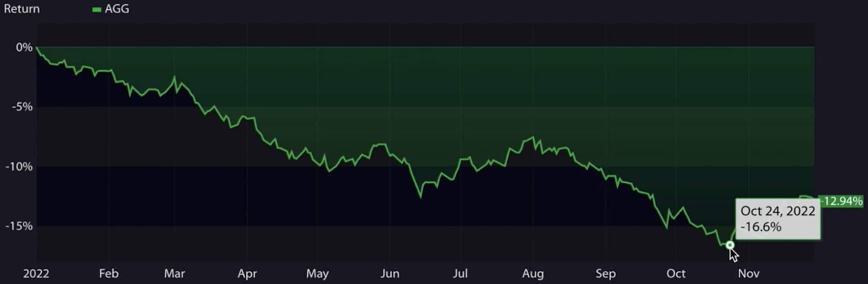Select the -5% y-axis label
Image resolution: width=868 pixels, height=284 pixels.
point(22,107)
